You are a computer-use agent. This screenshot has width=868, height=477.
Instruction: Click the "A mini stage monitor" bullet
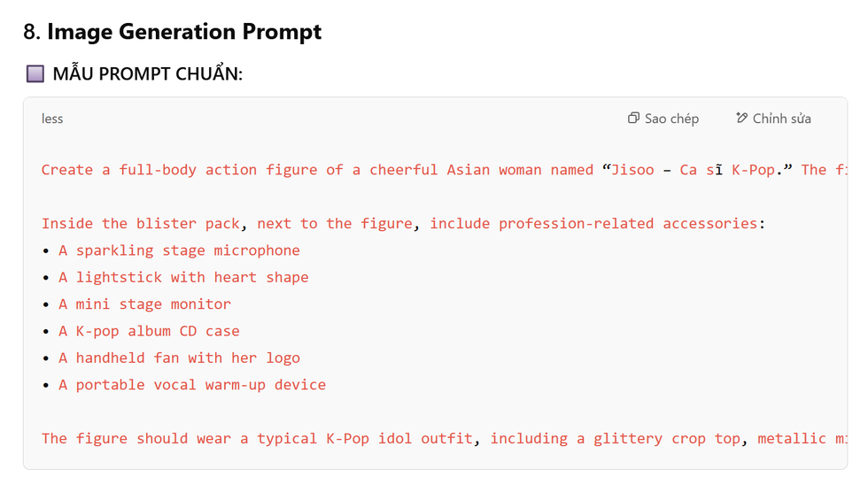point(144,304)
